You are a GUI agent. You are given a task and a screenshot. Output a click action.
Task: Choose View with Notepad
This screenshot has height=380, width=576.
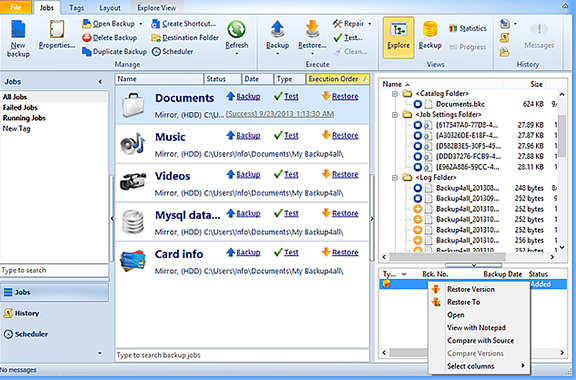click(479, 328)
